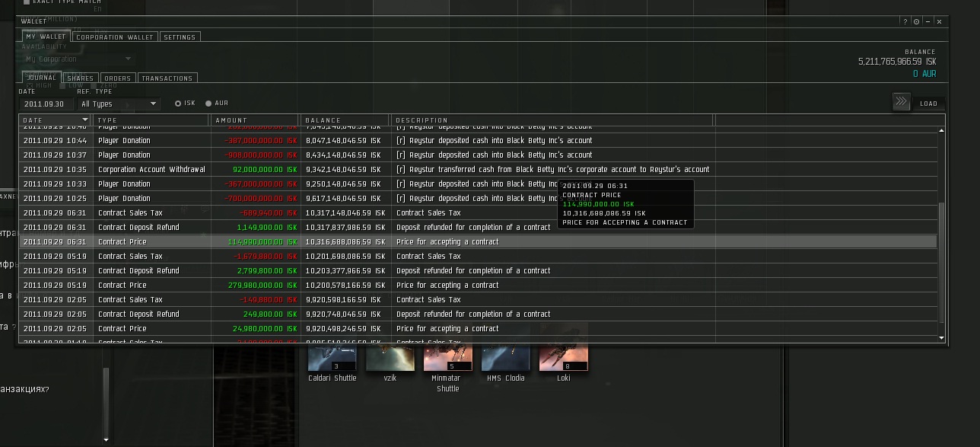Select the 249,800.00 ISK Deposit Refund row
This screenshot has height=447, width=980.
tap(478, 314)
